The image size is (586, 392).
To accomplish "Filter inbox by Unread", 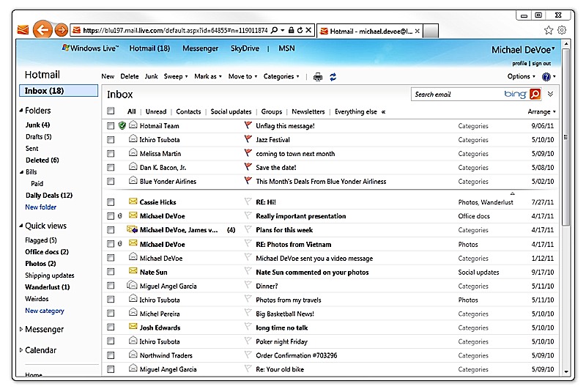I will pyautogui.click(x=156, y=111).
